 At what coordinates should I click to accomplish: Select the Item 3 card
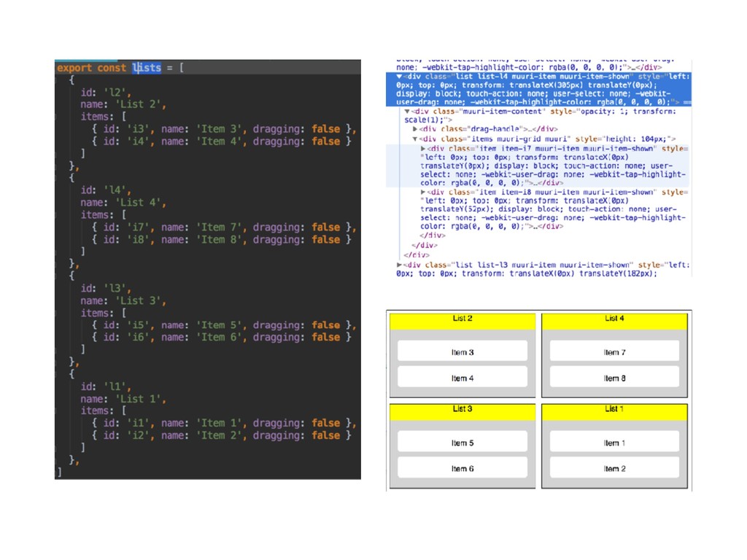pyautogui.click(x=462, y=352)
